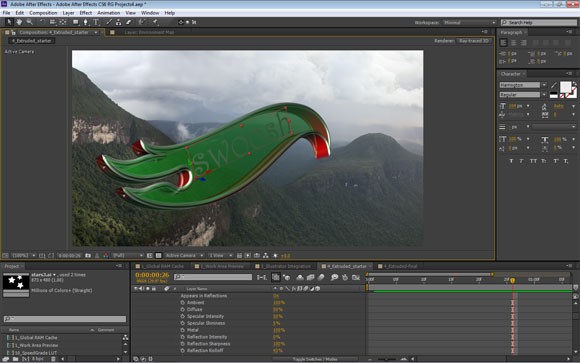Screen dimensions: 580x363
Task: Open the 1 View layout dropdown
Action: click(x=220, y=255)
